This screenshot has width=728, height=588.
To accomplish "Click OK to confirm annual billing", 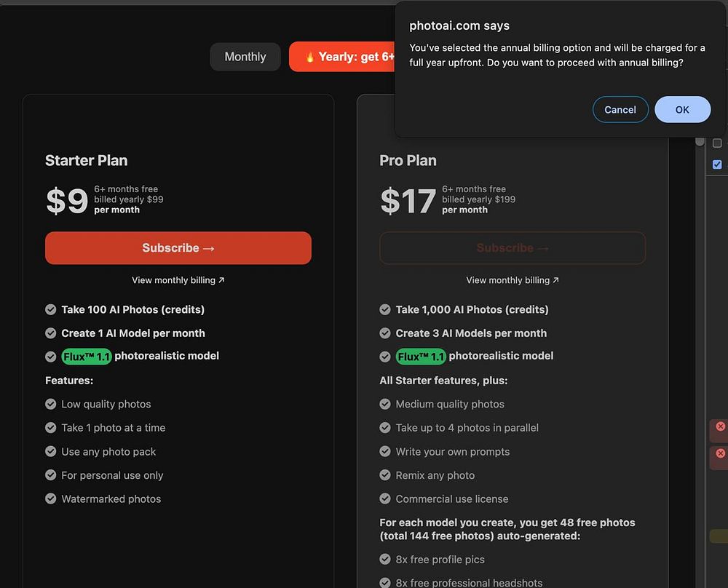I will click(682, 110).
